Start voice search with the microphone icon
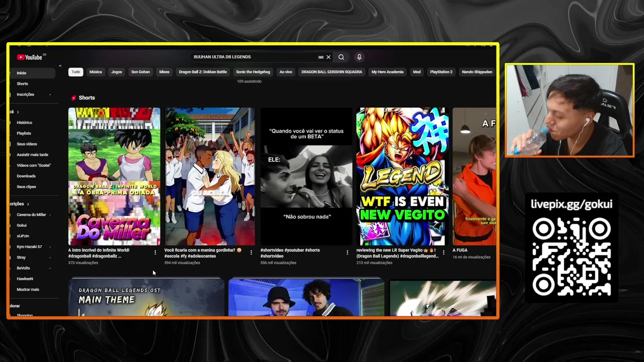 click(359, 57)
